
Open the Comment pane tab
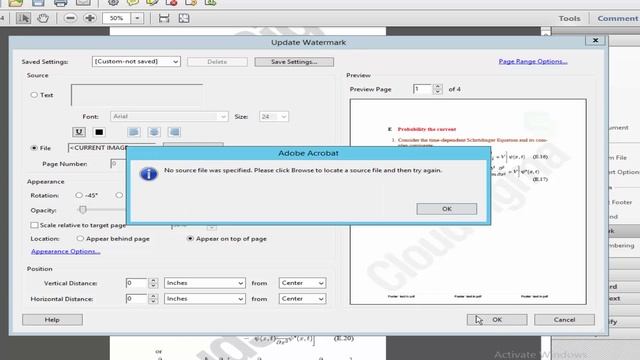click(x=618, y=18)
